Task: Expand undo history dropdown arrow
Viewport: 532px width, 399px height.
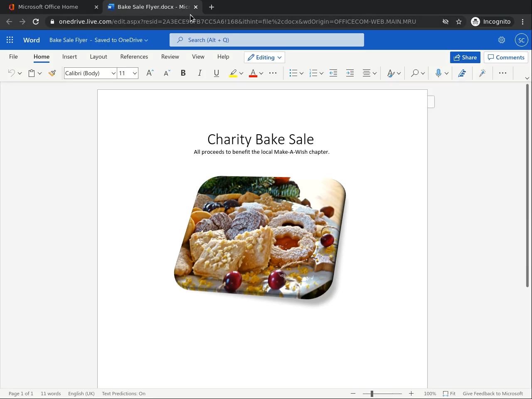Action: (x=20, y=73)
